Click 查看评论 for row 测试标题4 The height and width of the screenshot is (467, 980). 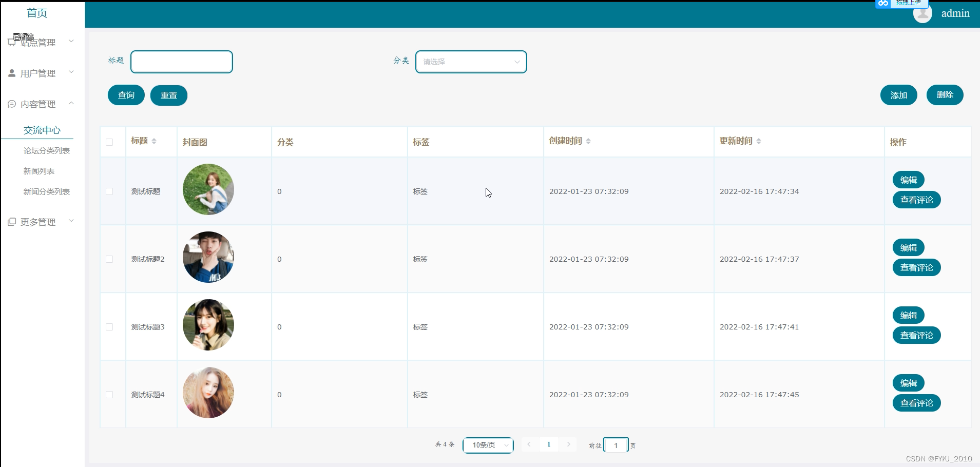917,403
